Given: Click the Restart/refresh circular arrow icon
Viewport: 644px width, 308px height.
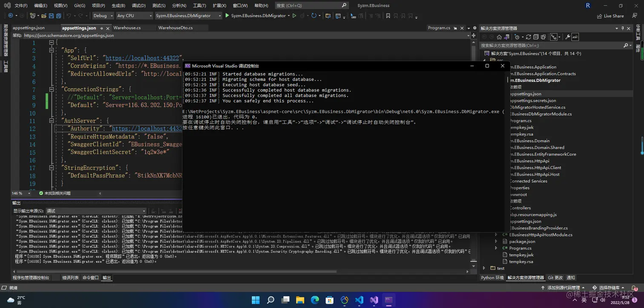Looking at the screenshot, I should pyautogui.click(x=314, y=16).
